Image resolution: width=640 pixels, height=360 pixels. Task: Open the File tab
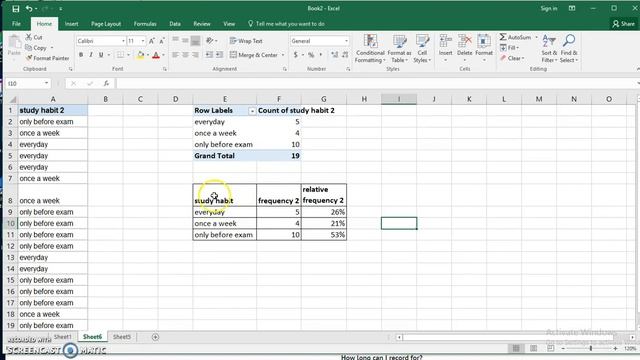(16, 24)
